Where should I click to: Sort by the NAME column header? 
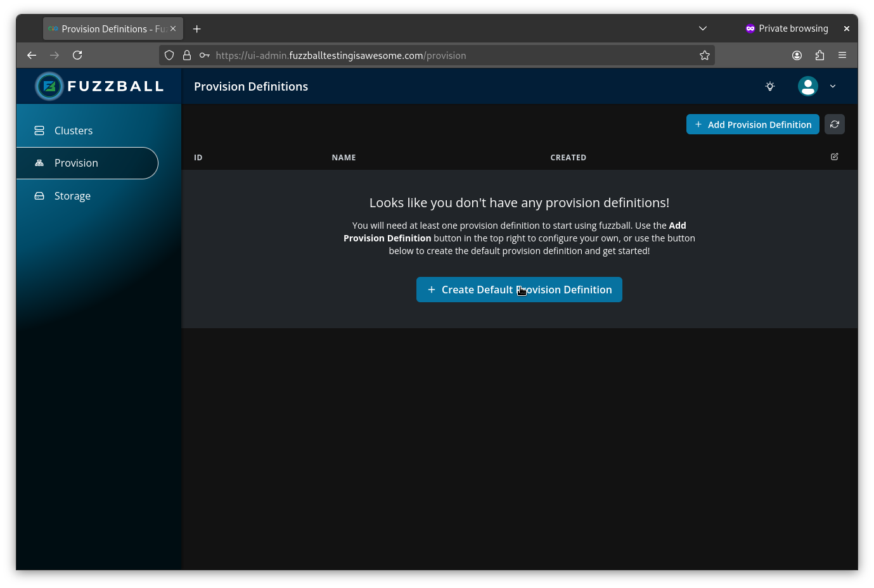344,157
